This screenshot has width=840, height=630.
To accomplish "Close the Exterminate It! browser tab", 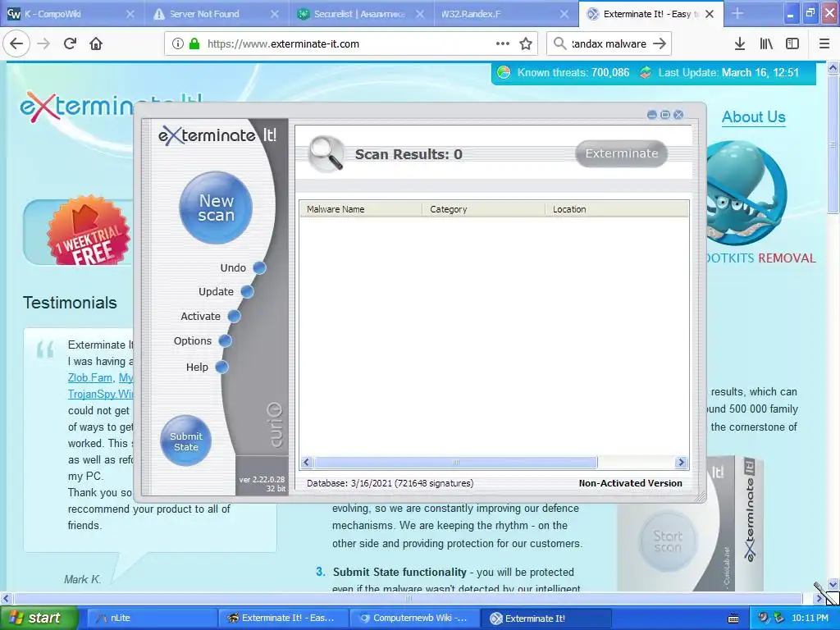I will click(x=710, y=14).
